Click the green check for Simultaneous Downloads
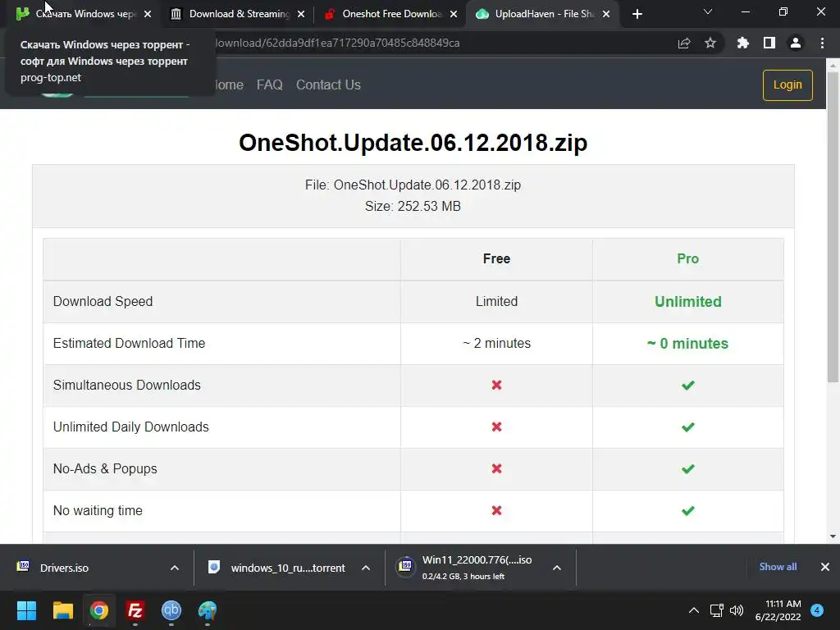This screenshot has height=630, width=840. pos(688,385)
